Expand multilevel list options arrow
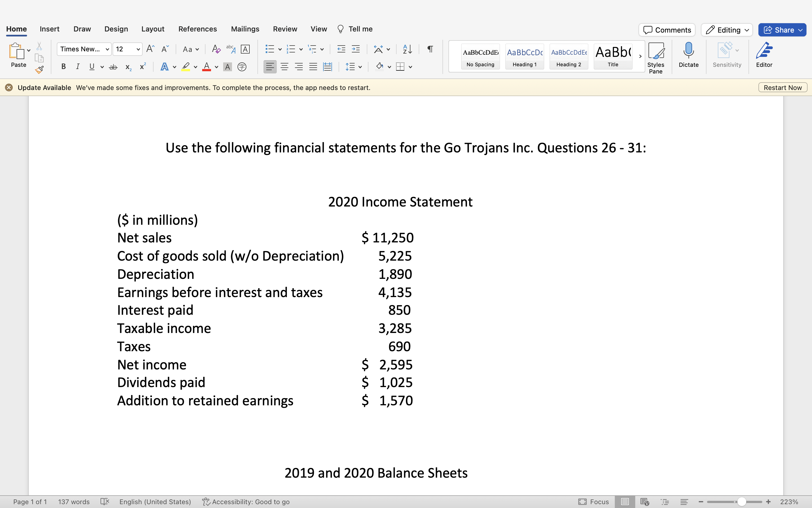The height and width of the screenshot is (508, 812). (x=322, y=49)
